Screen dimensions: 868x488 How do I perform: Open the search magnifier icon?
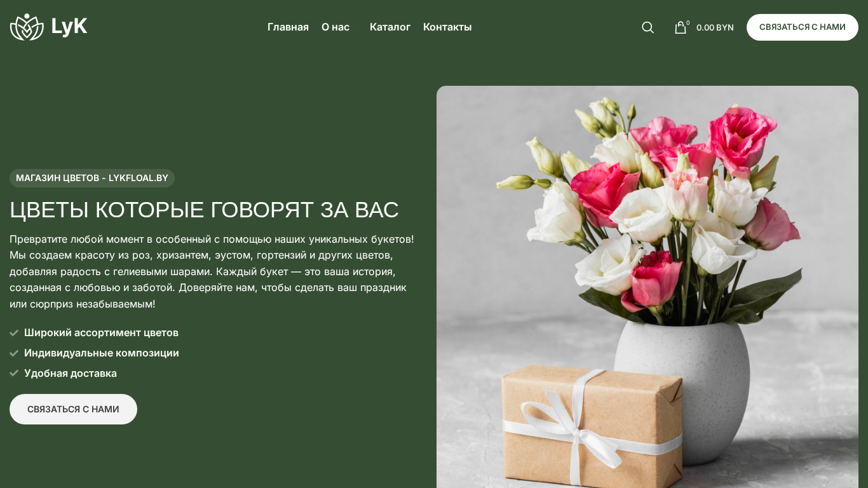648,27
